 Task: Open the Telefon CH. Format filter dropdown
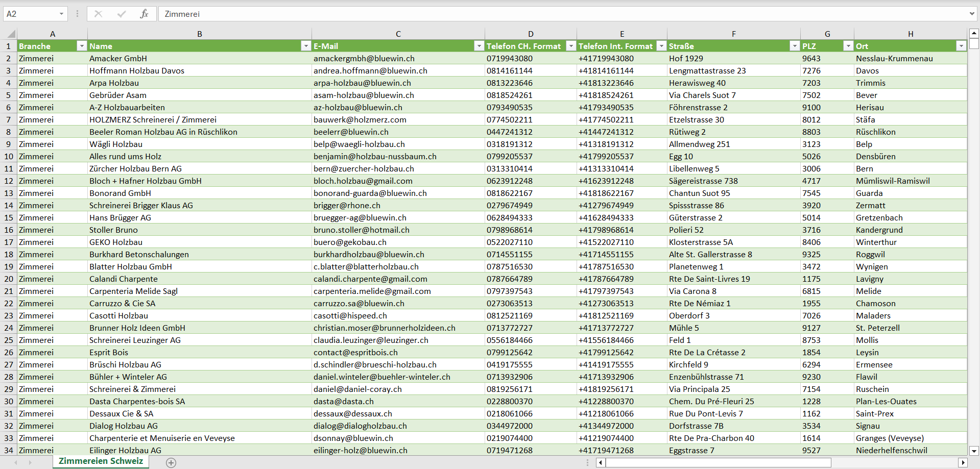tap(571, 46)
